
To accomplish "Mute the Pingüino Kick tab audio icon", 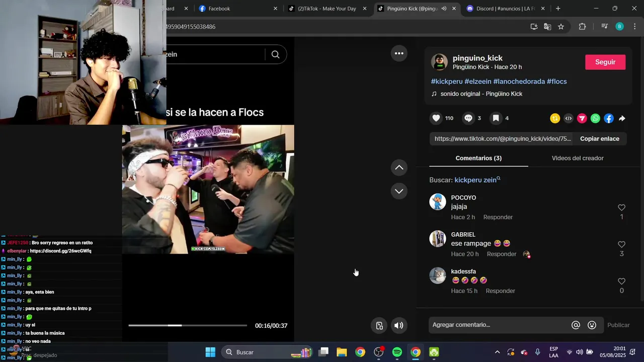I will [444, 9].
